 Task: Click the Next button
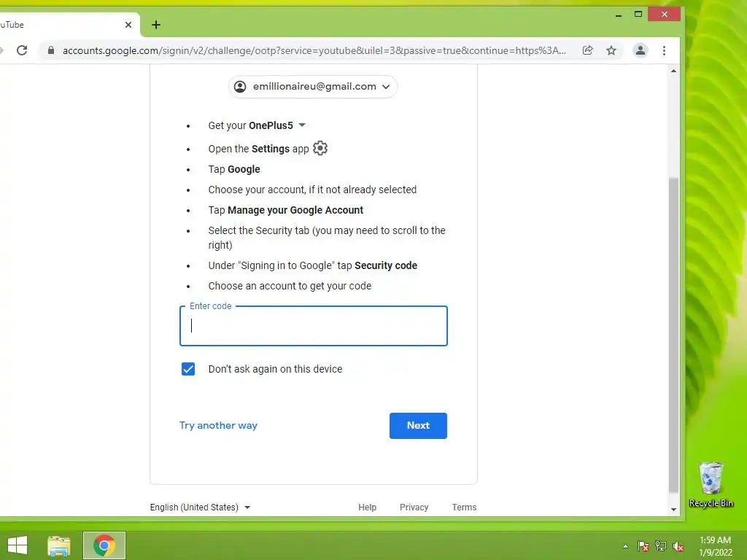point(418,426)
